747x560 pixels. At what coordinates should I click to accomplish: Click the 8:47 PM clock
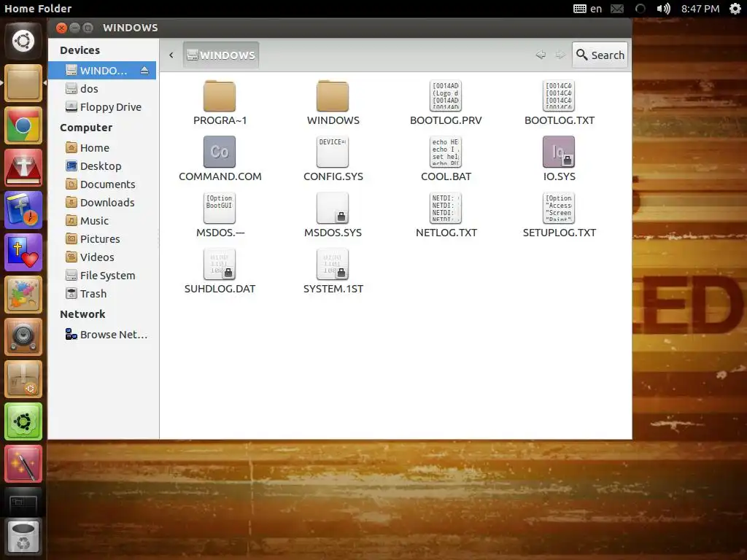tap(700, 9)
